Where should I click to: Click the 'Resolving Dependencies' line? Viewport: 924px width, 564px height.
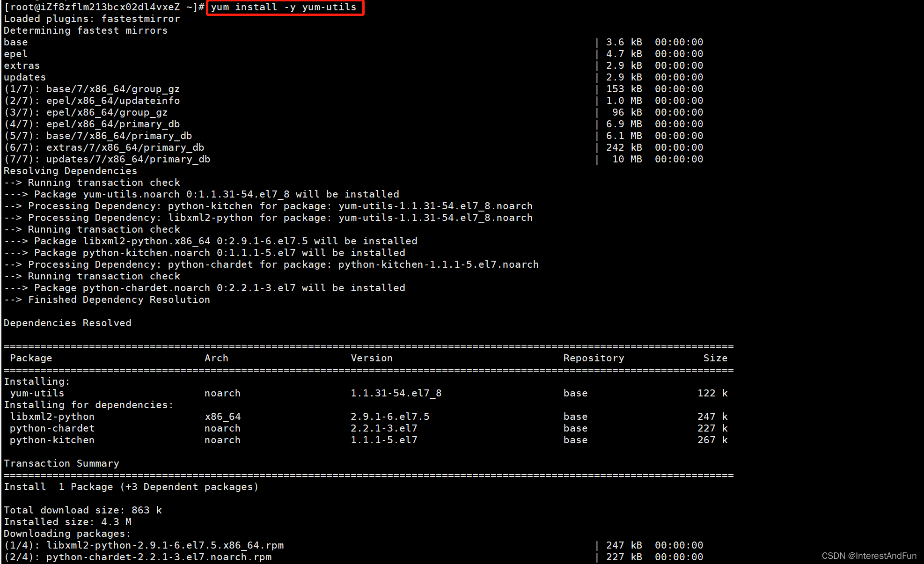pyautogui.click(x=71, y=171)
